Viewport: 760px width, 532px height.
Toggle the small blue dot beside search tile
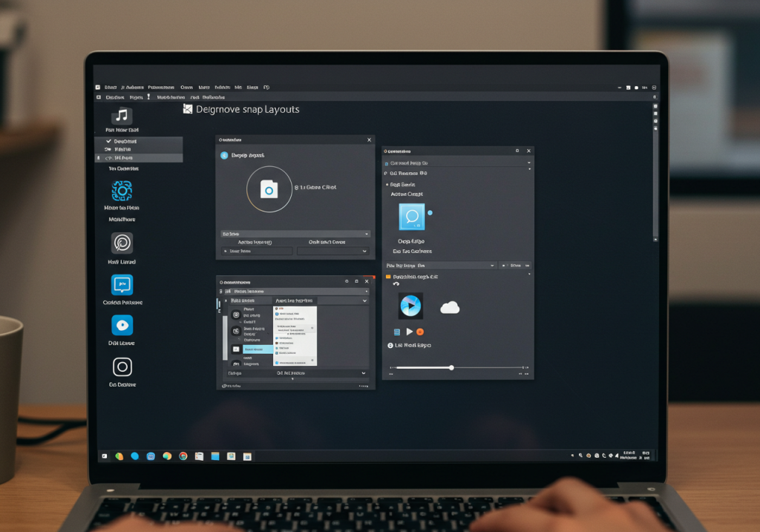pyautogui.click(x=430, y=213)
